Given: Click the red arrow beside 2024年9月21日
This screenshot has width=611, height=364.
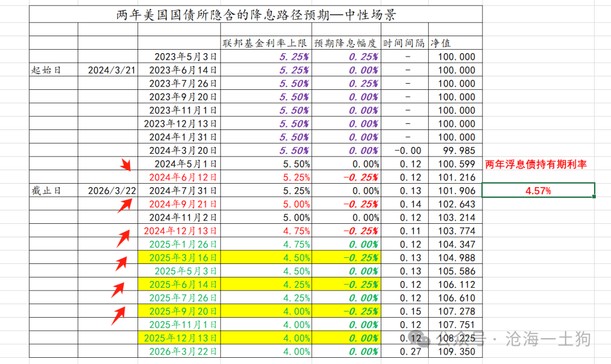Looking at the screenshot, I should (x=124, y=205).
